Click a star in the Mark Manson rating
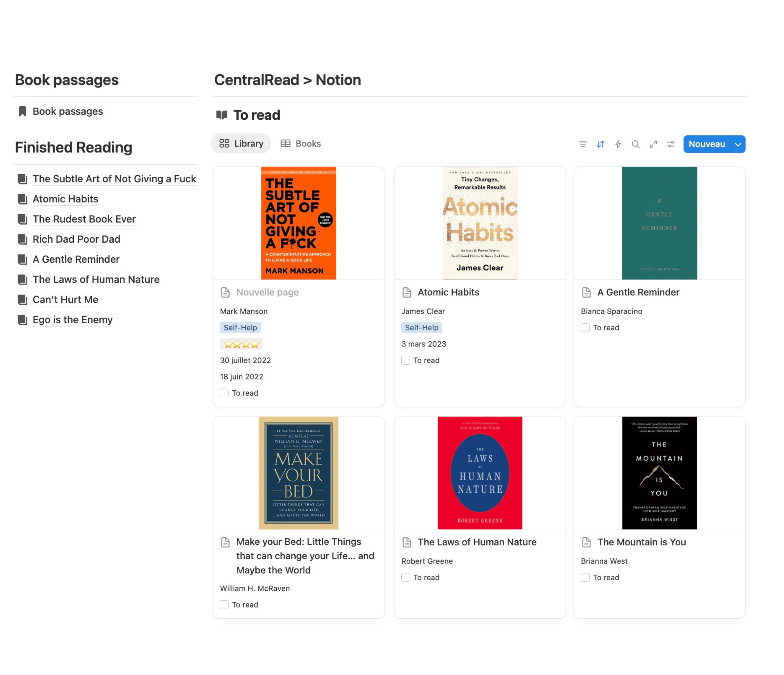The height and width of the screenshot is (675, 784). coord(241,344)
